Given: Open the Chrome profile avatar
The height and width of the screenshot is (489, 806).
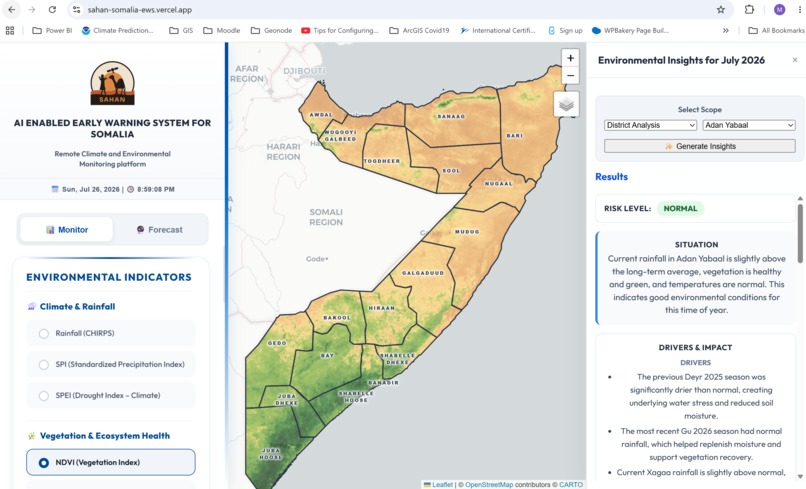Looking at the screenshot, I should point(779,9).
